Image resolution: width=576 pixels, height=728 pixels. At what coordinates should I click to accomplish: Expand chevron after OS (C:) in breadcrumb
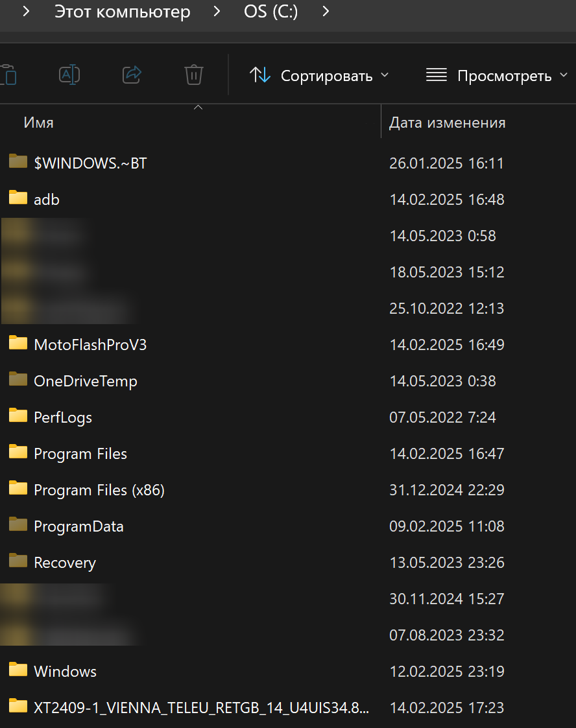pos(326,11)
